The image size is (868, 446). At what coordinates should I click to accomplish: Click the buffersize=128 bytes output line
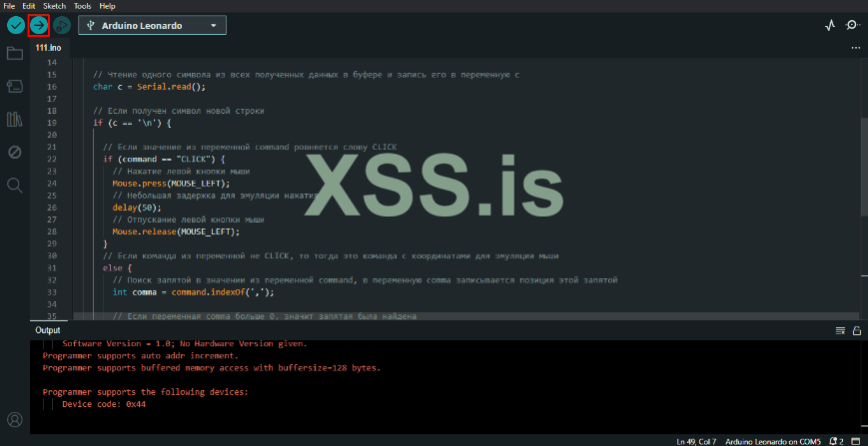point(212,368)
